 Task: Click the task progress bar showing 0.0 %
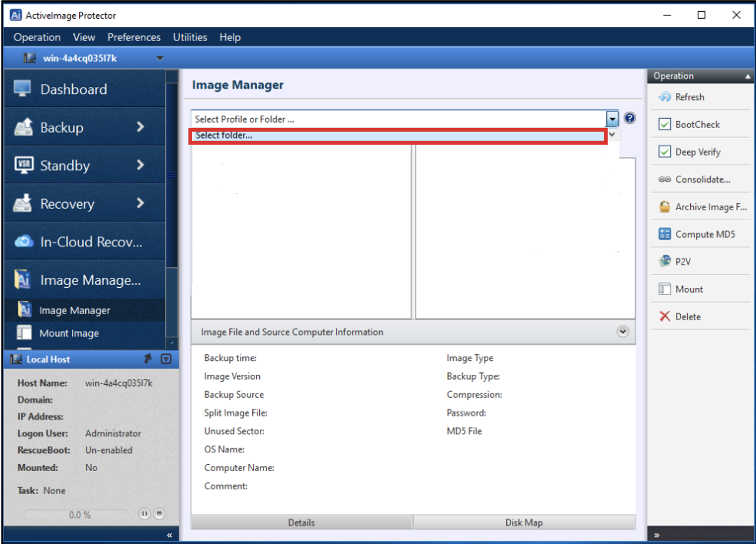click(78, 514)
